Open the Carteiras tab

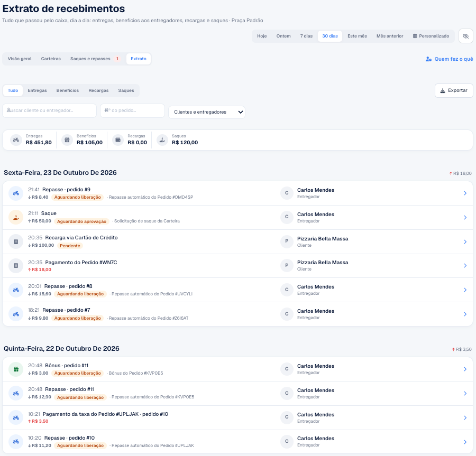pyautogui.click(x=51, y=59)
